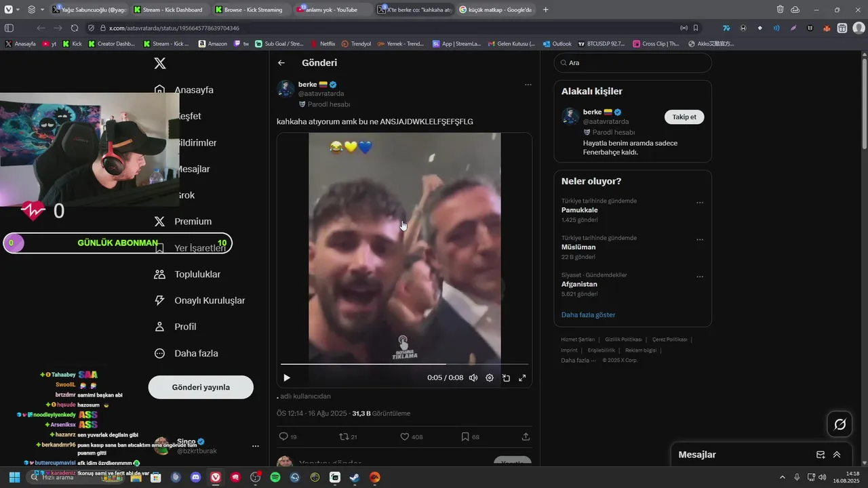Click the browser address bar URL

tap(174, 28)
